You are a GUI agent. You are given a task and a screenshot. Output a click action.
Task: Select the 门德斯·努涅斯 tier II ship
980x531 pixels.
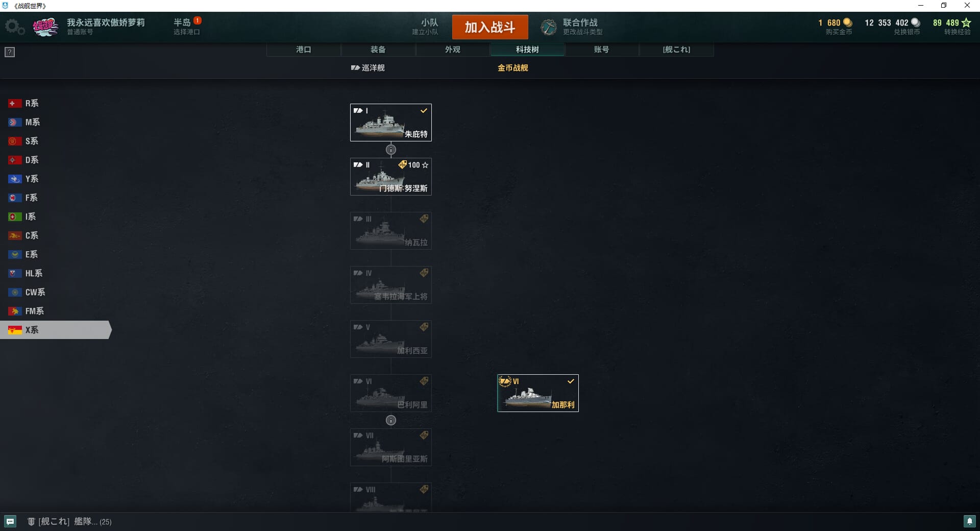tap(391, 177)
